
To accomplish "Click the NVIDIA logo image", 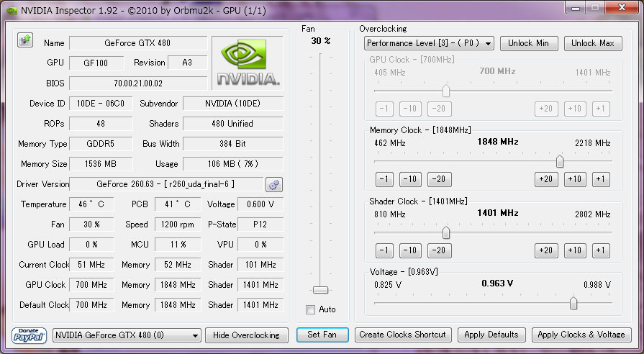I will pos(248,63).
